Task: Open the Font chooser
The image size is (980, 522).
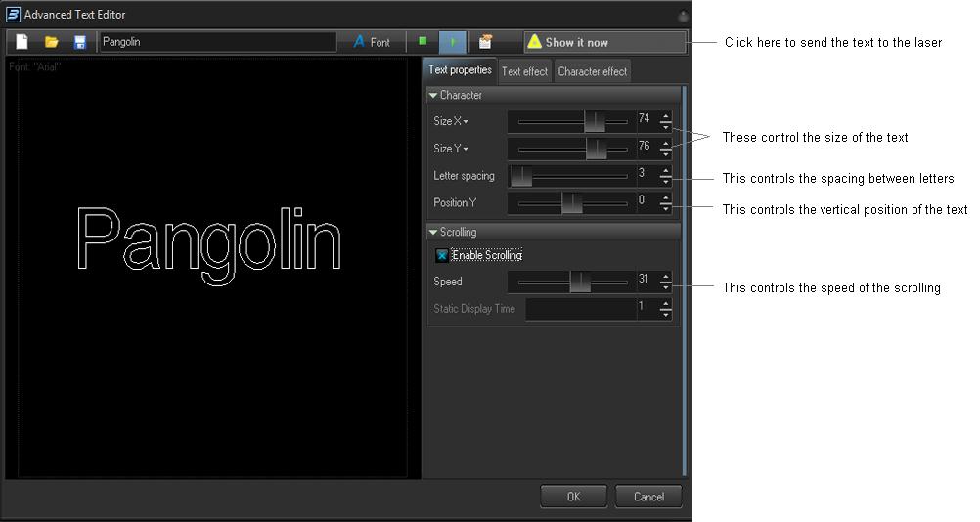Action: click(x=372, y=42)
